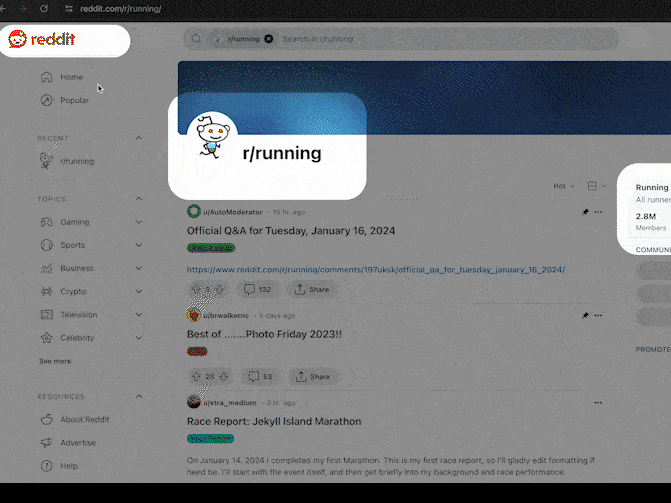671x503 pixels.
Task: Expand the Crypto topic
Action: tap(138, 291)
